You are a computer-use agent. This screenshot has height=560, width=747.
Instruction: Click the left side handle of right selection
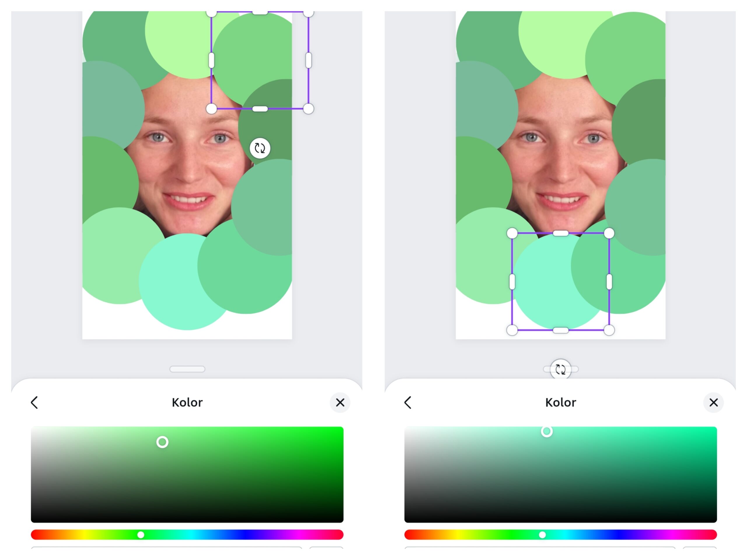pos(512,281)
